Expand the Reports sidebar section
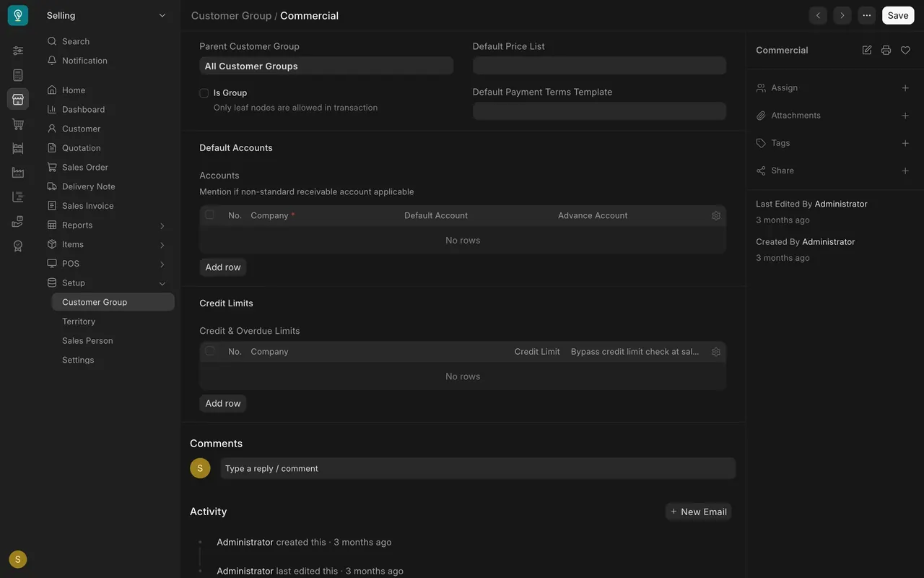Viewport: 924px width, 578px height. click(x=162, y=225)
